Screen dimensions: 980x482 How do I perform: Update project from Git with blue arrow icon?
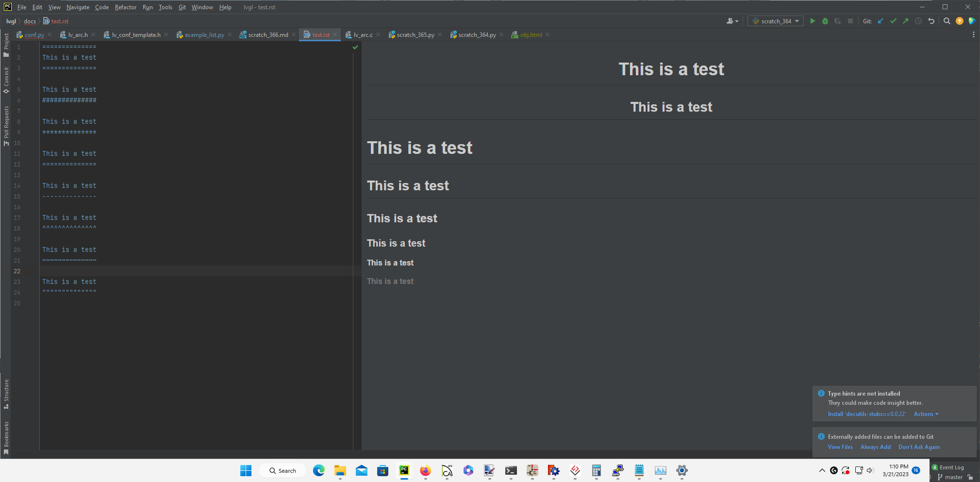pyautogui.click(x=880, y=21)
